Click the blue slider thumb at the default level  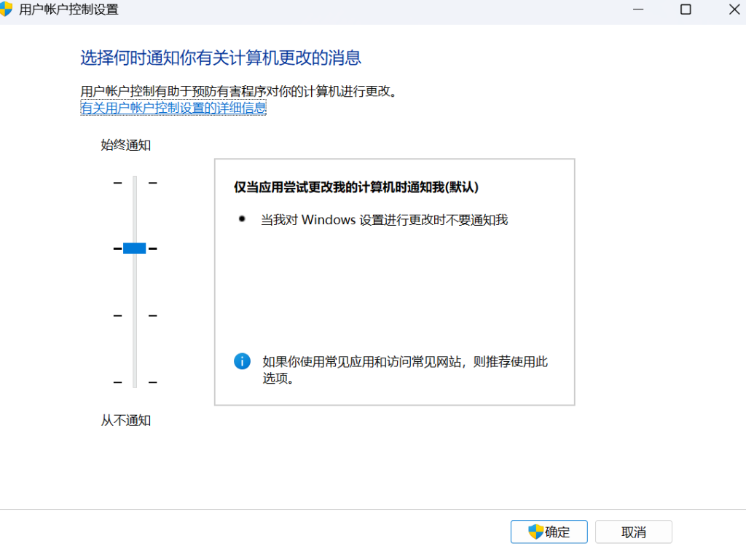tap(135, 248)
